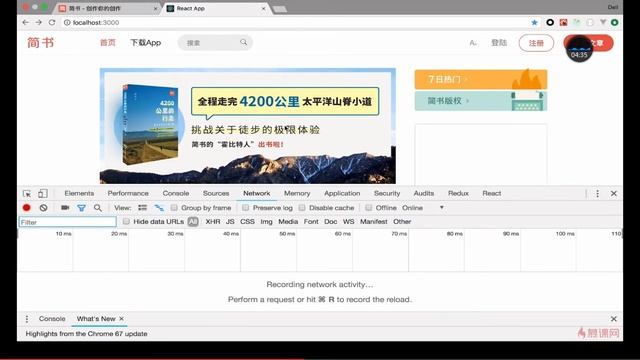Image resolution: width=640 pixels, height=360 pixels.
Task: Click the browser back arrow
Action: pos(26,22)
